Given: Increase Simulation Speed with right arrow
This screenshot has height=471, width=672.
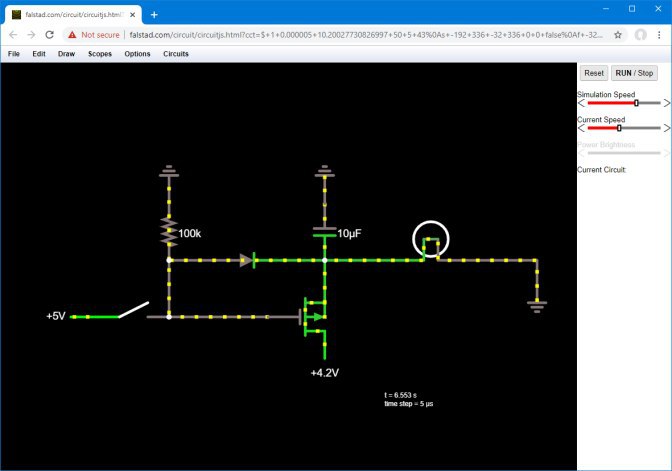Looking at the screenshot, I should pos(667,103).
